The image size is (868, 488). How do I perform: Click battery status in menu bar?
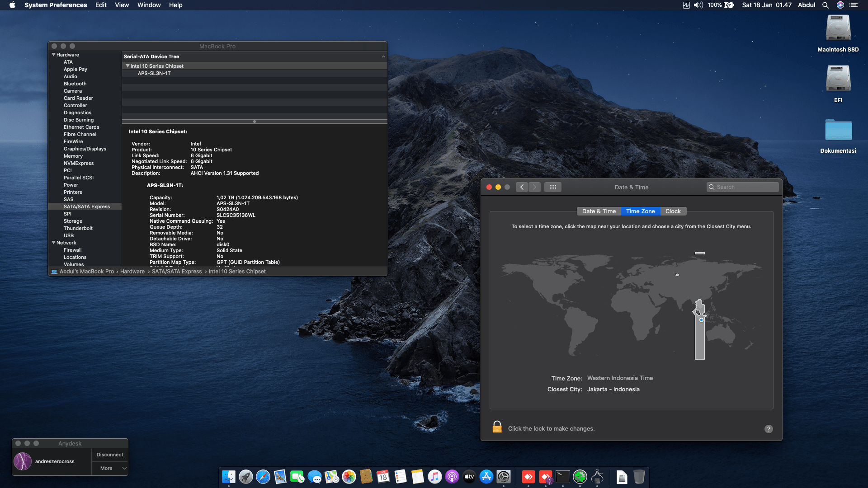click(x=721, y=5)
